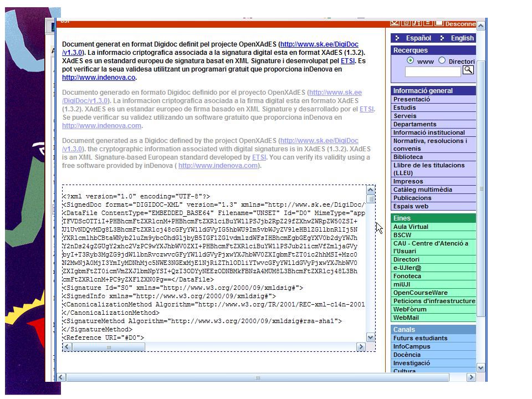532x399 pixels.
Task: Open the first http://www.sk.ee/DigiDoc link
Action: pos(319,44)
